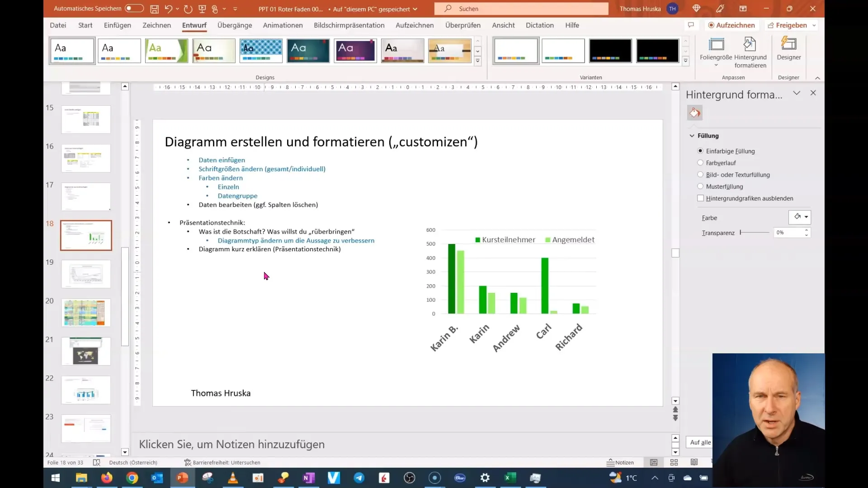Viewport: 868px width, 488px height.
Task: Enable Einfarbige Füllung radio button
Action: point(700,151)
